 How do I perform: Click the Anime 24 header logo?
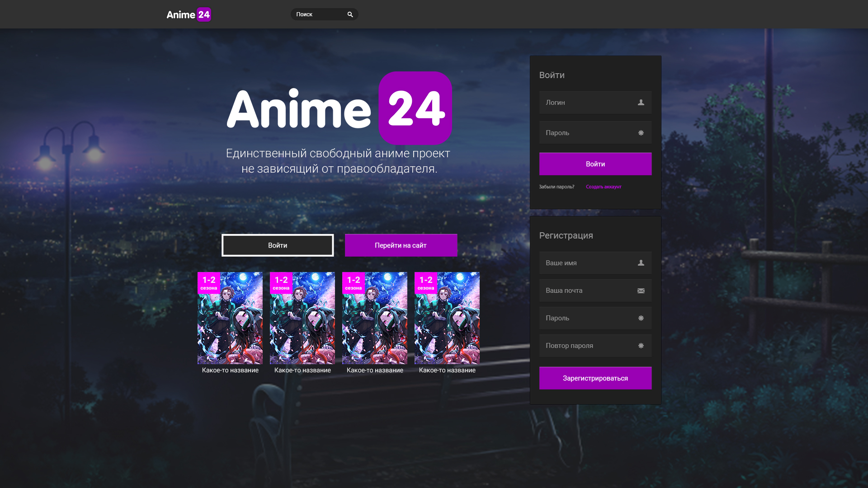point(189,14)
